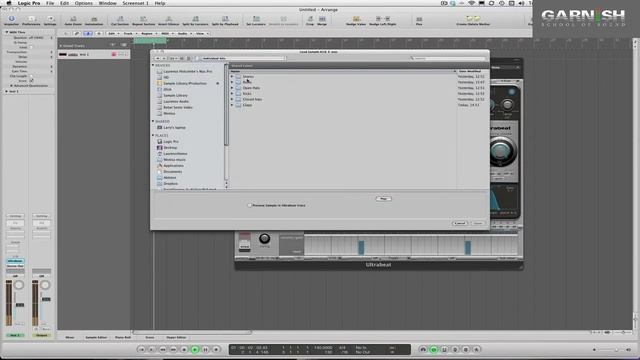Collapse the PLACES sidebar section
640x360 pixels.
pyautogui.click(x=153, y=135)
